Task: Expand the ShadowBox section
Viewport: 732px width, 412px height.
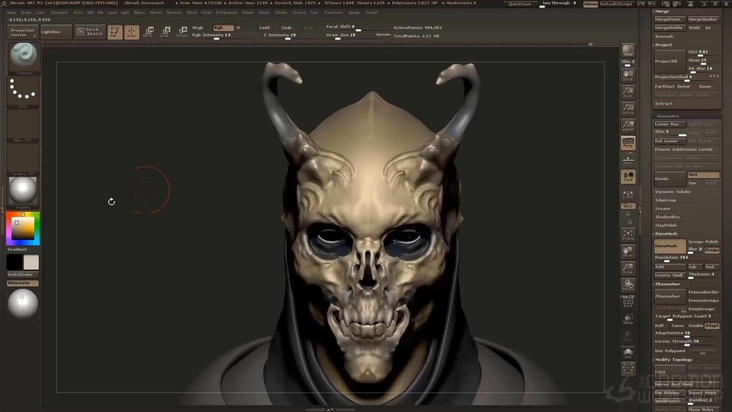Action: (667, 217)
